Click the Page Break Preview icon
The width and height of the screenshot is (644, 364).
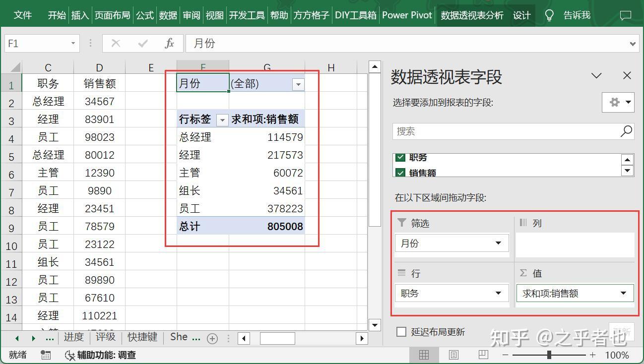click(x=483, y=355)
